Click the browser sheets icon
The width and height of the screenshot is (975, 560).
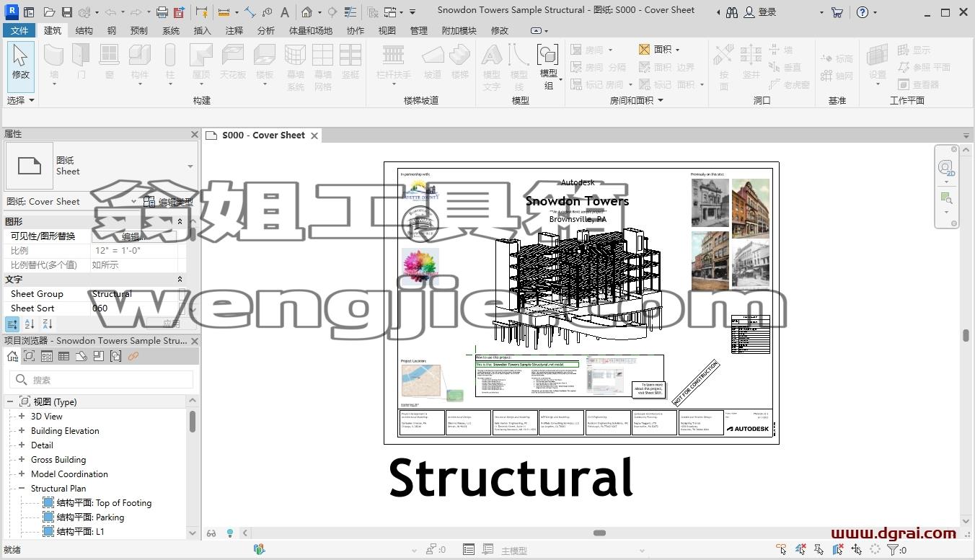[x=81, y=356]
